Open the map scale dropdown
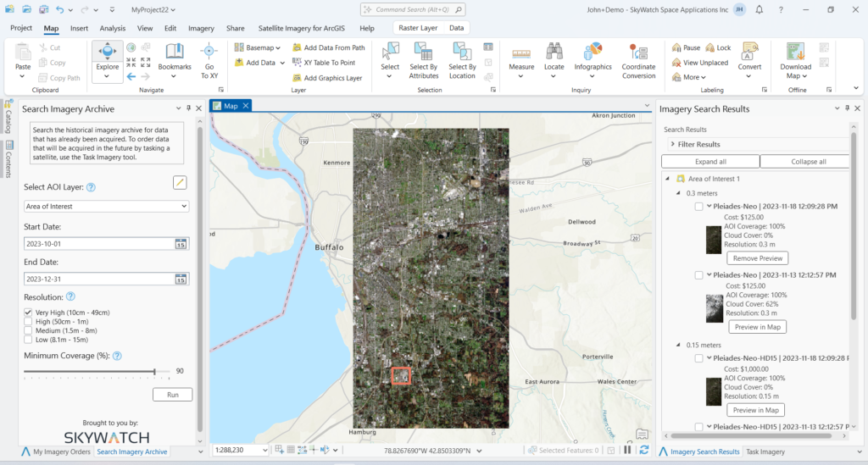 [x=264, y=451]
